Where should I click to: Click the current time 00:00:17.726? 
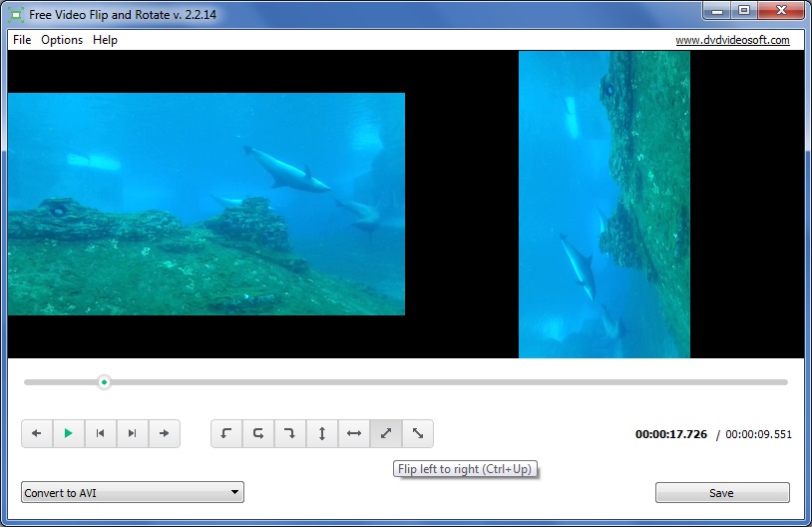pos(671,434)
